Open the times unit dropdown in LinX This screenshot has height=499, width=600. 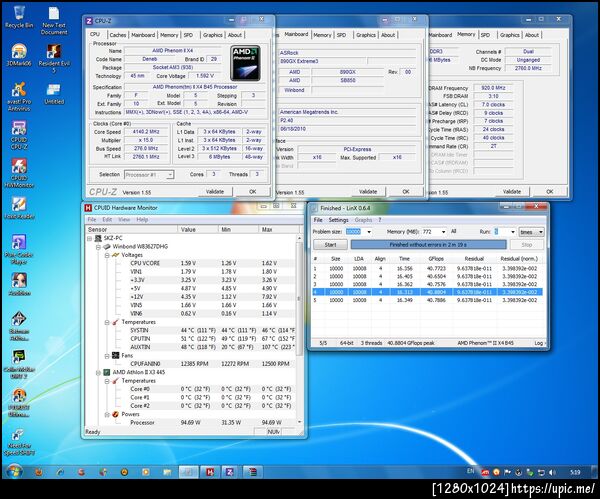(531, 232)
